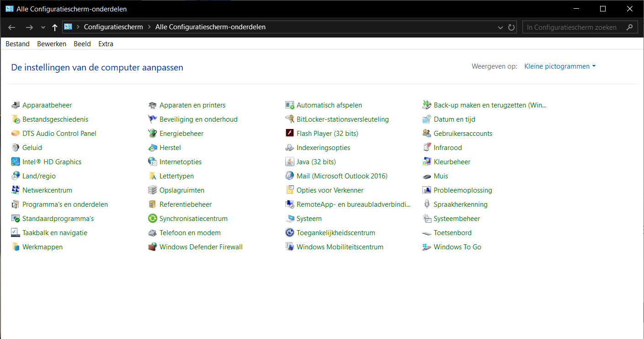The width and height of the screenshot is (644, 339).
Task: Open Intel HD Graphics icon
Action: click(16, 162)
